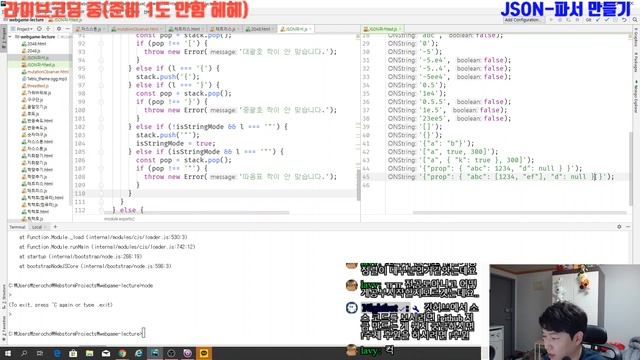Open OBS Studio from taskbar
This screenshot has height=360, width=640.
[171, 353]
